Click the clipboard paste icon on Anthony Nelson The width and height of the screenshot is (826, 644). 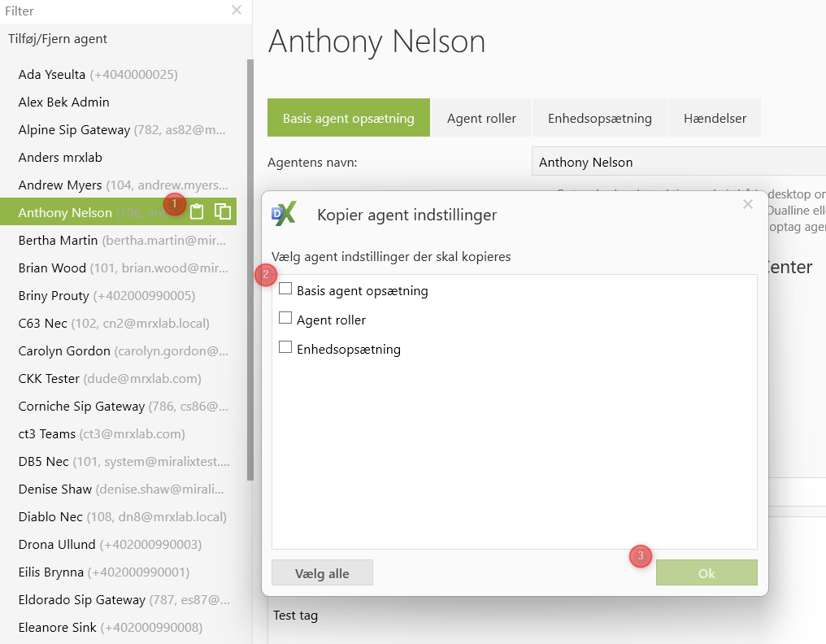point(197,212)
